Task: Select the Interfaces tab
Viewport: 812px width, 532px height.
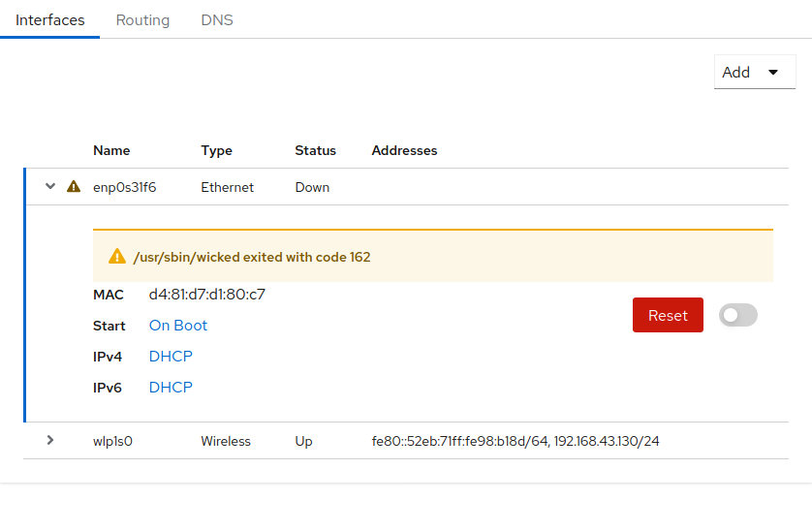Action: click(50, 19)
